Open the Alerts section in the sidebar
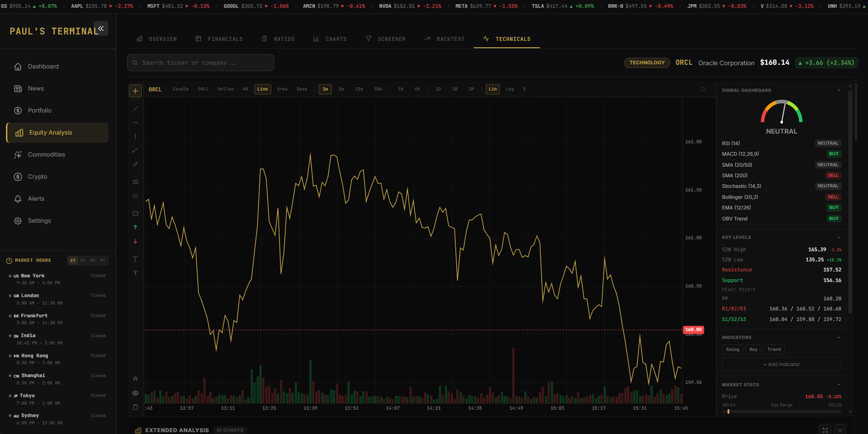The height and width of the screenshot is (434, 868). coord(37,198)
